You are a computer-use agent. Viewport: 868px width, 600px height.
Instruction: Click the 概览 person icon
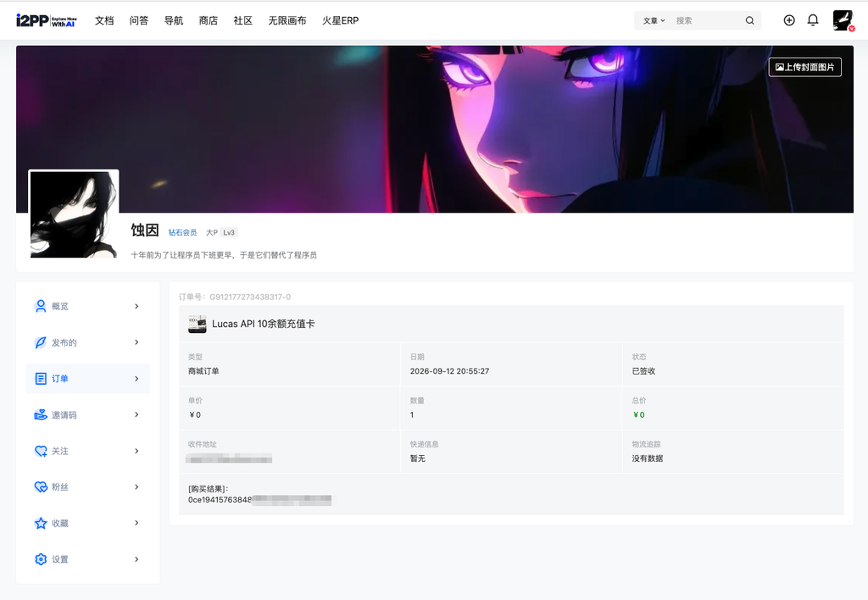click(x=41, y=306)
